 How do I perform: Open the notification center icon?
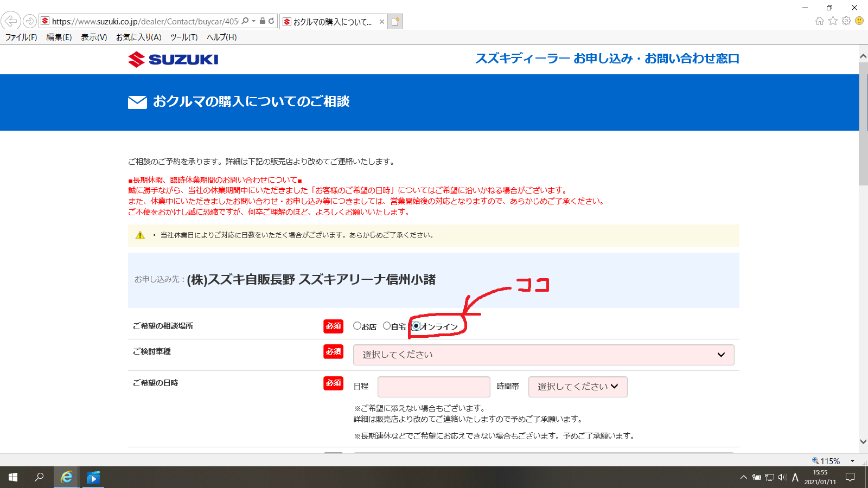[x=850, y=477]
